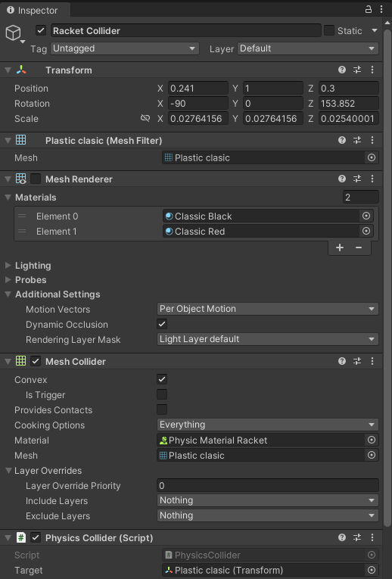The width and height of the screenshot is (392, 579).
Task: Expand the Lighting section
Action: [x=8, y=265]
